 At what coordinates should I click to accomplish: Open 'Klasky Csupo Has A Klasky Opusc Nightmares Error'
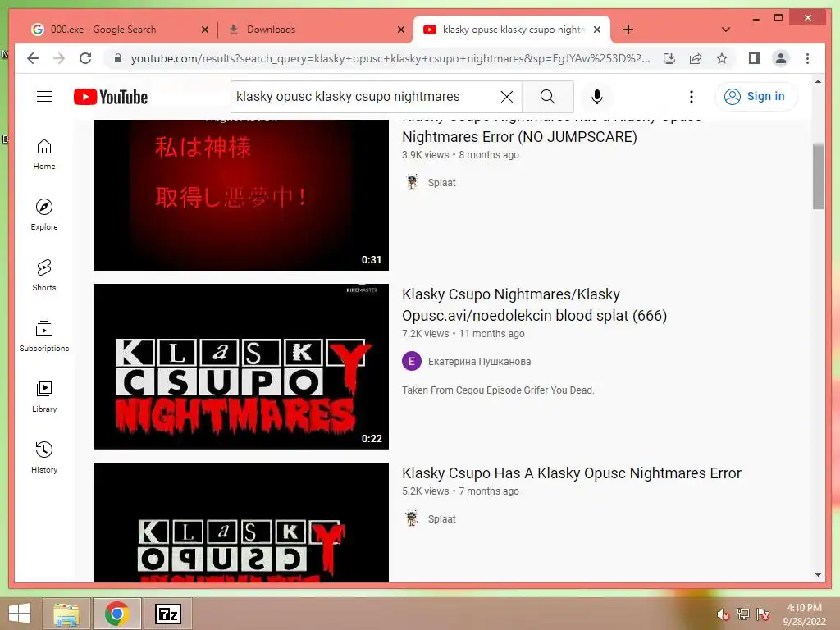(x=572, y=473)
